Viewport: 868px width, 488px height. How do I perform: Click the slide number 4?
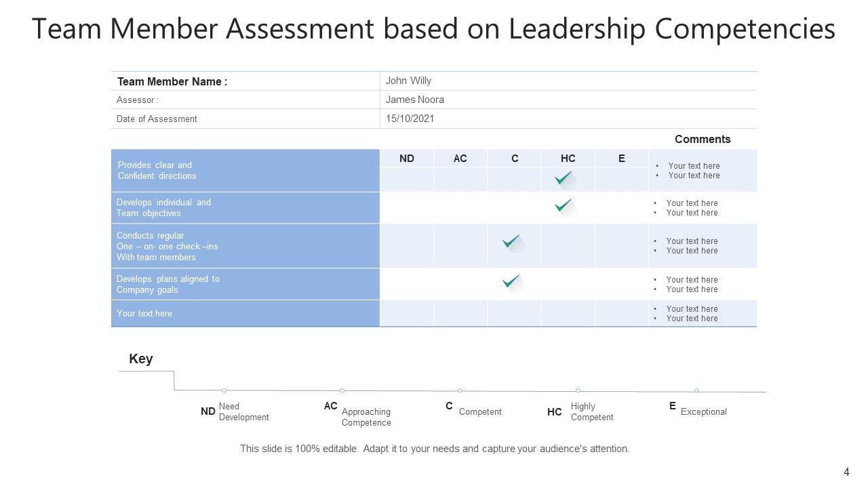click(846, 472)
